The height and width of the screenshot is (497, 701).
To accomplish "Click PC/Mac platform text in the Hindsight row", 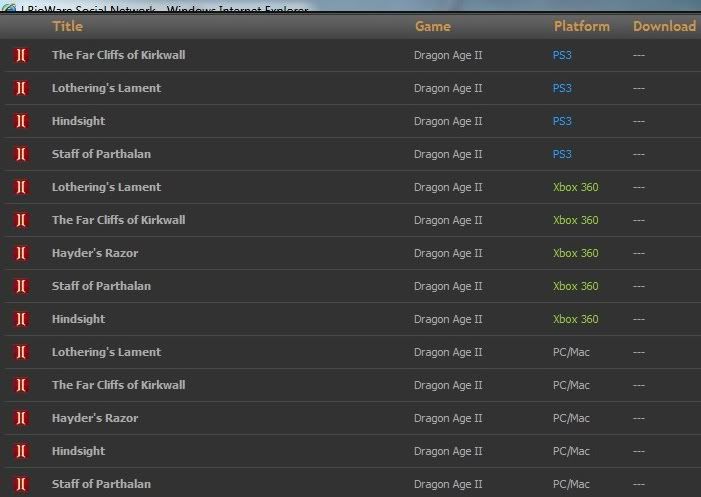I will 571,451.
